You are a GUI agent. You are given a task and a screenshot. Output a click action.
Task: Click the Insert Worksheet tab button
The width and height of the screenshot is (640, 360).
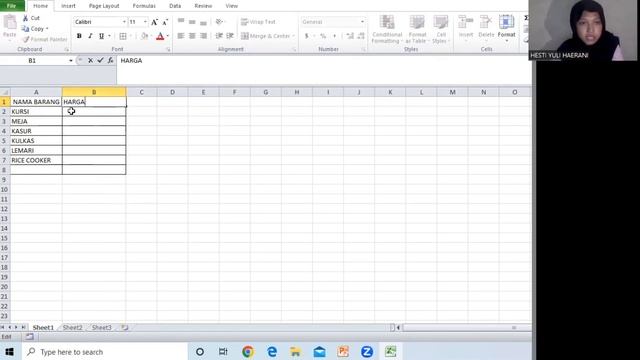click(x=124, y=327)
